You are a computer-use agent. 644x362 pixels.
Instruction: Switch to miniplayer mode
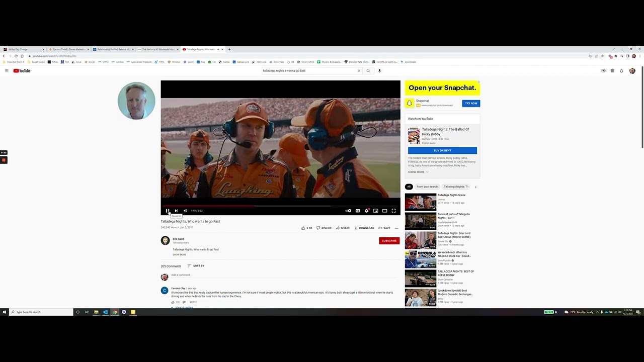coord(376,211)
